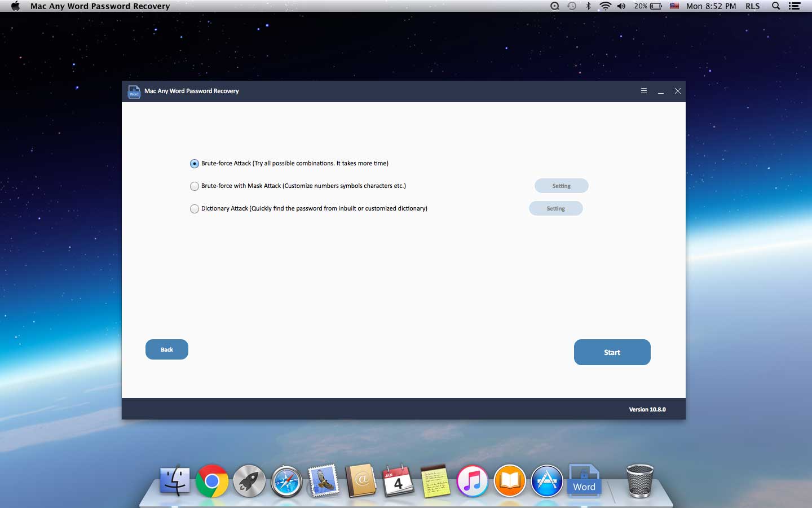The height and width of the screenshot is (508, 812).
Task: Launch Safari from the dock
Action: point(286,481)
